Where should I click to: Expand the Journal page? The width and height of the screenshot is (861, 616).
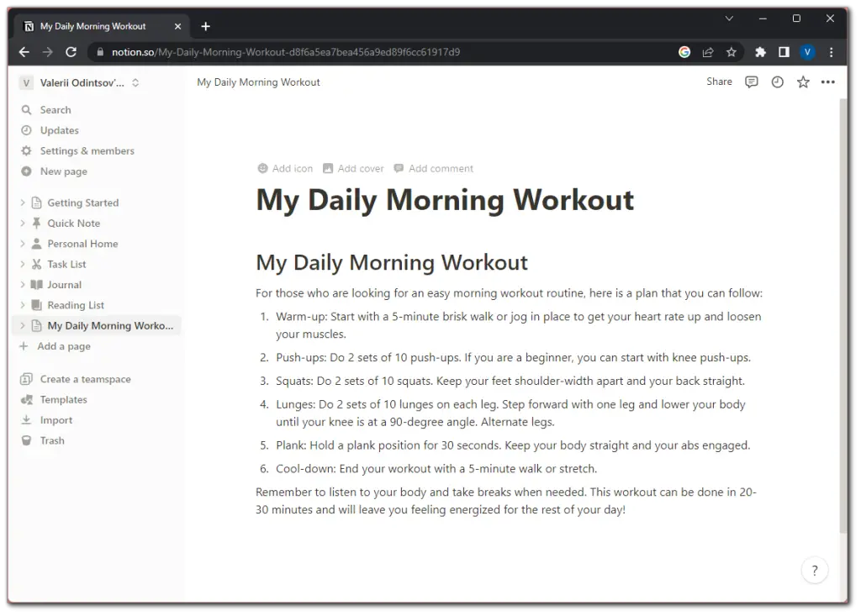[x=23, y=284]
